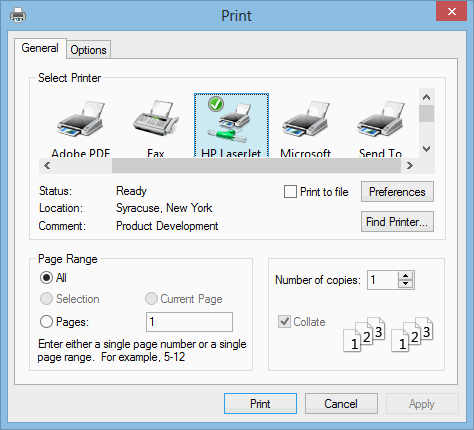
Task: Click the horizontal scrollbar track in printer list
Action: tap(256, 165)
